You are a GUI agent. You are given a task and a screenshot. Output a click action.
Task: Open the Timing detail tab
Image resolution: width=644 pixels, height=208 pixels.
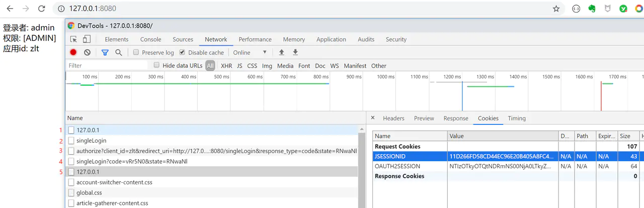coord(517,118)
